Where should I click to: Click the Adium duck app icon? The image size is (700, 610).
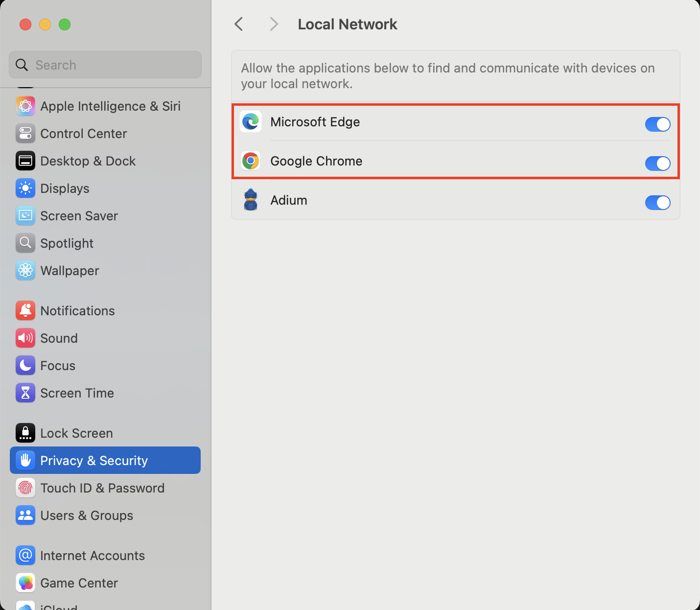(251, 200)
